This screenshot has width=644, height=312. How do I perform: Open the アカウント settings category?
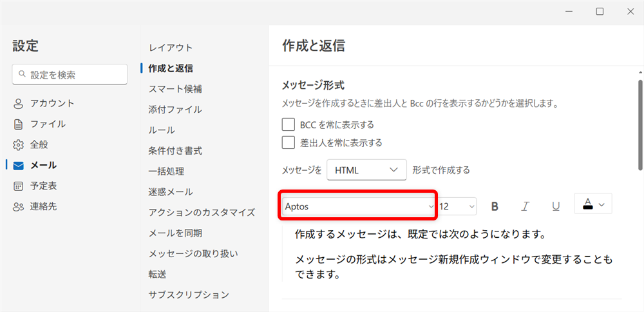coord(52,103)
